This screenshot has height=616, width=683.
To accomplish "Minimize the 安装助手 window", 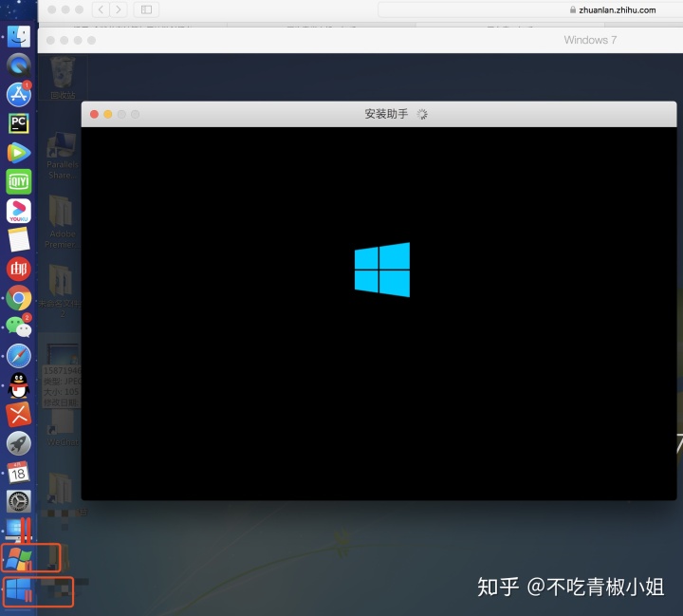I will coord(108,114).
